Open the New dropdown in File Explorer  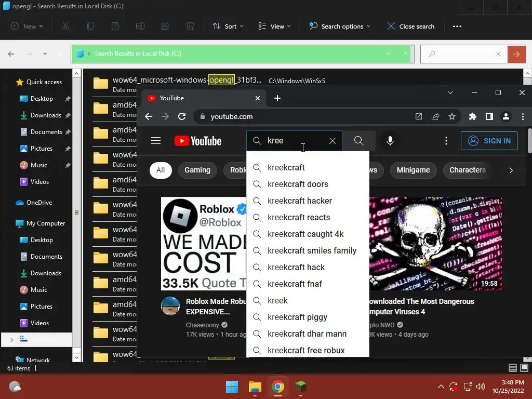(27, 26)
